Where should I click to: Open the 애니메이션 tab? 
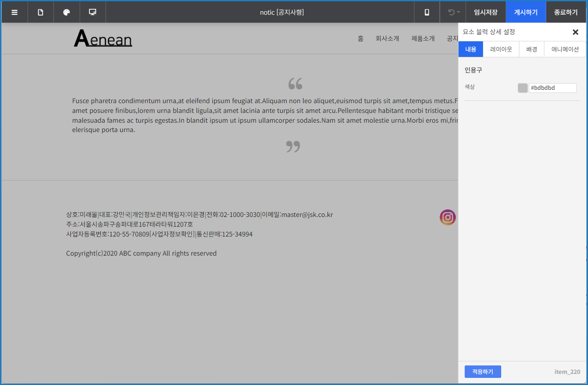(x=565, y=49)
